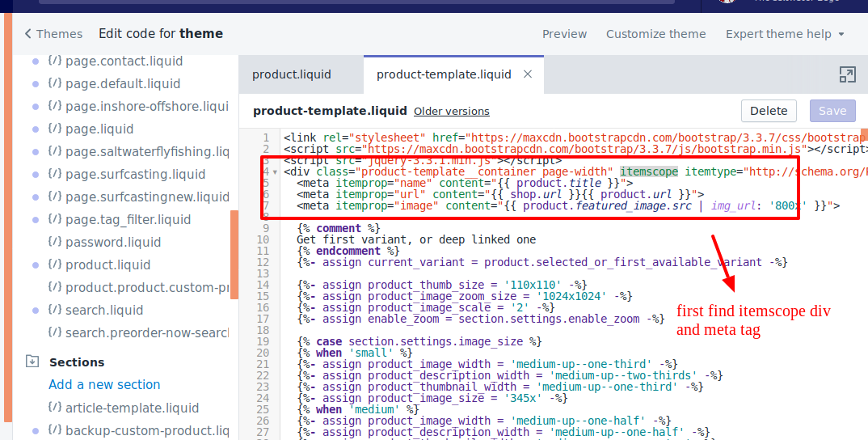
Task: Open product.liquid file in sidebar
Action: click(108, 265)
